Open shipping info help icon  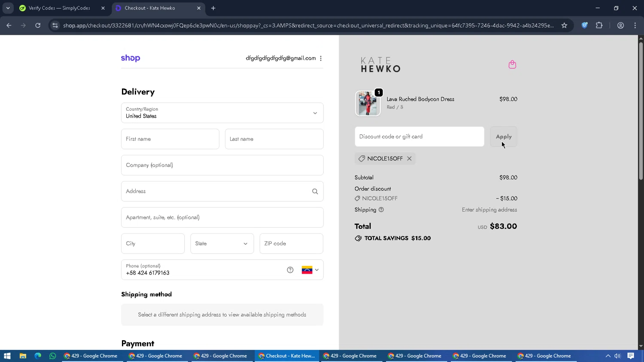point(381,210)
